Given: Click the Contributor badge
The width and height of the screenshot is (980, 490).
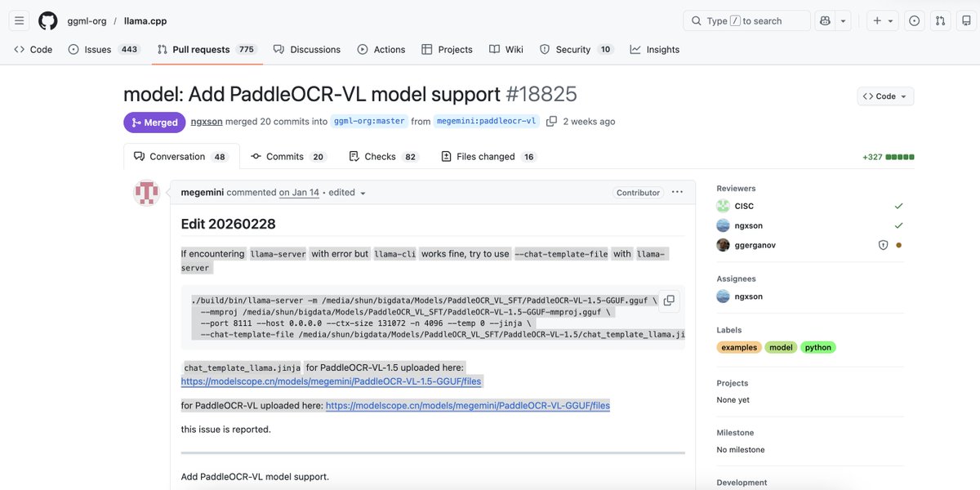Looking at the screenshot, I should tap(638, 193).
